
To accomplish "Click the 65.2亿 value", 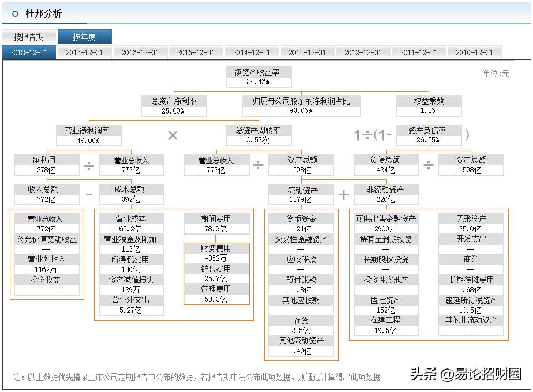I will point(131,229).
